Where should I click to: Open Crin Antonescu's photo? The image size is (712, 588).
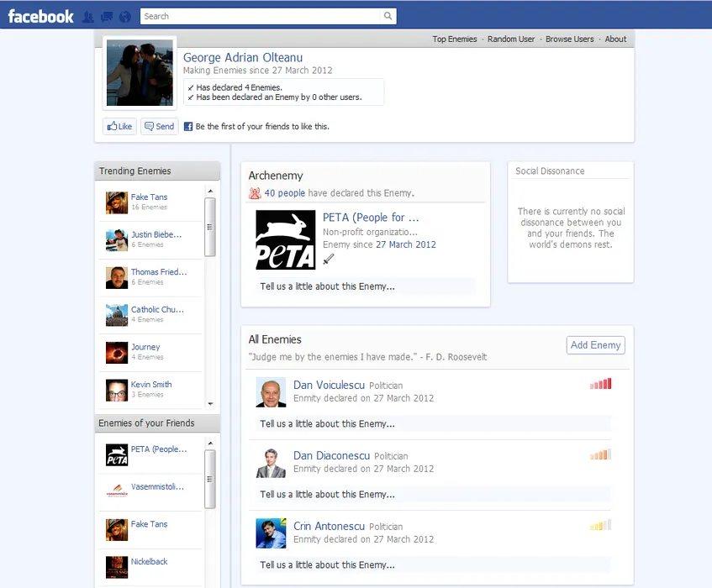tap(271, 533)
